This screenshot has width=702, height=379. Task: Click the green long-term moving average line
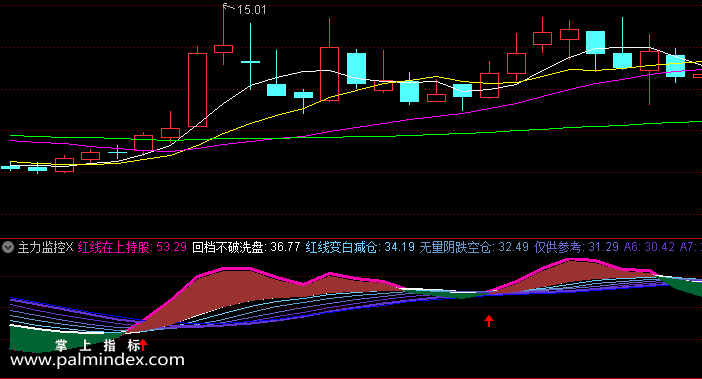click(x=358, y=135)
